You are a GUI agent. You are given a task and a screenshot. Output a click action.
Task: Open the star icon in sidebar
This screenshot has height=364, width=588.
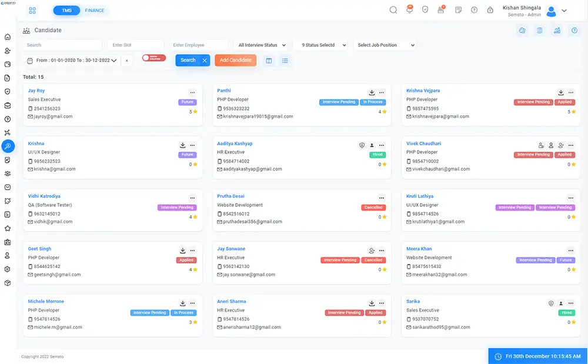[x=8, y=228]
